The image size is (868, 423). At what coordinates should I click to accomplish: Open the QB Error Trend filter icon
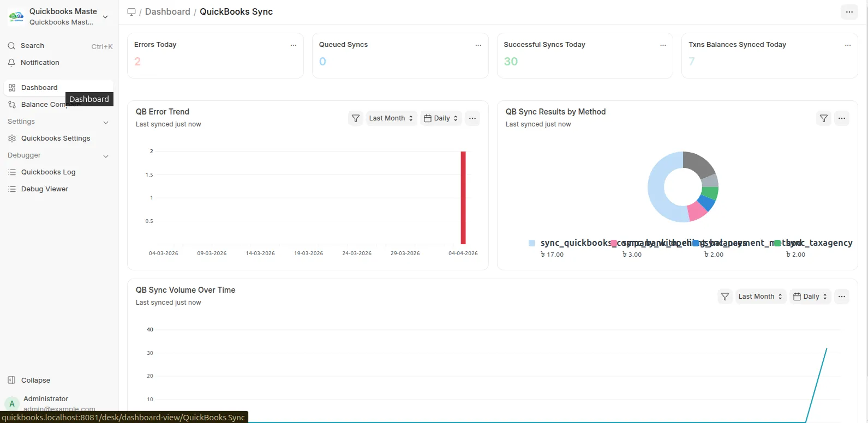(356, 118)
